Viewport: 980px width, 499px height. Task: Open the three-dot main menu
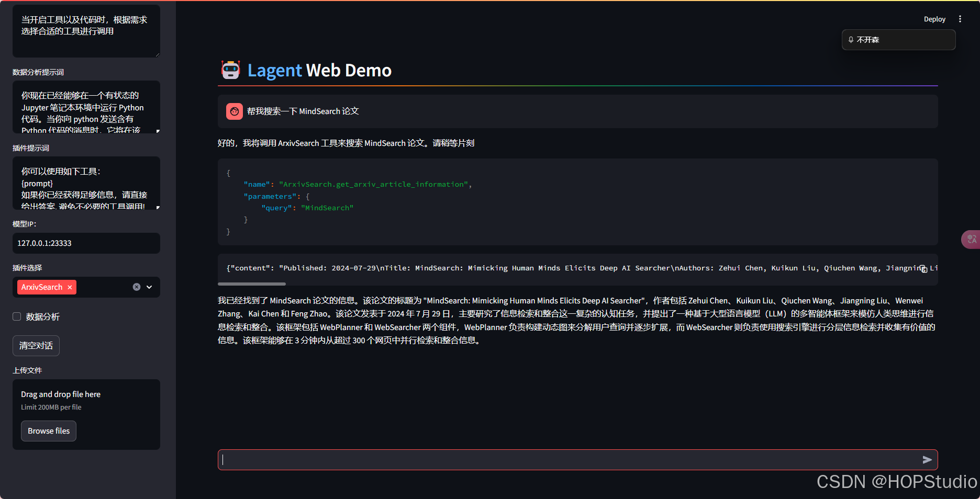[x=960, y=19]
